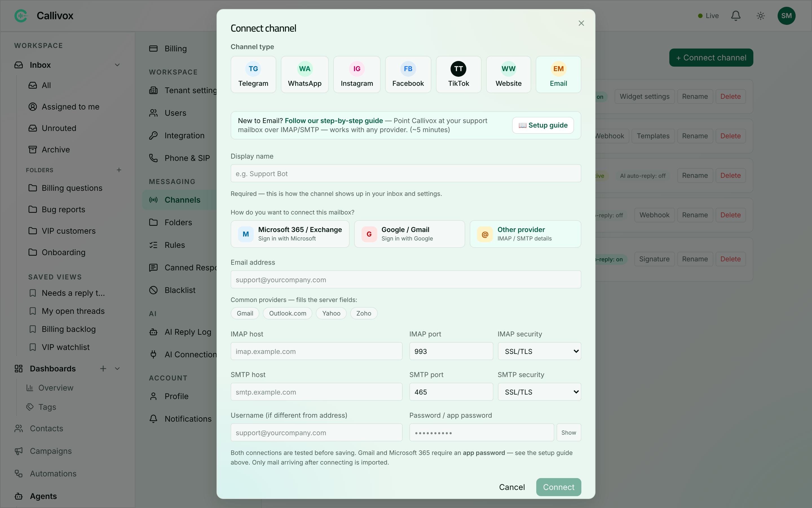Cancel the Connect channel dialog
This screenshot has height=508, width=812.
(x=512, y=487)
